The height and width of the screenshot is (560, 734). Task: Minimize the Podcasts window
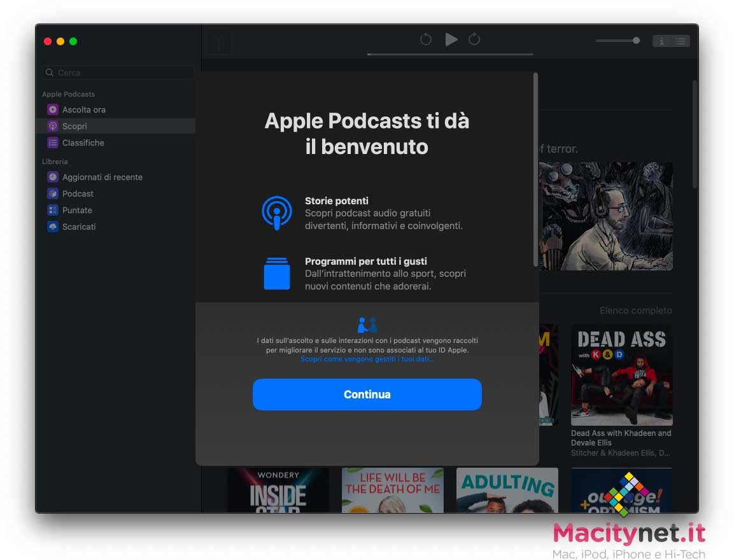[60, 41]
